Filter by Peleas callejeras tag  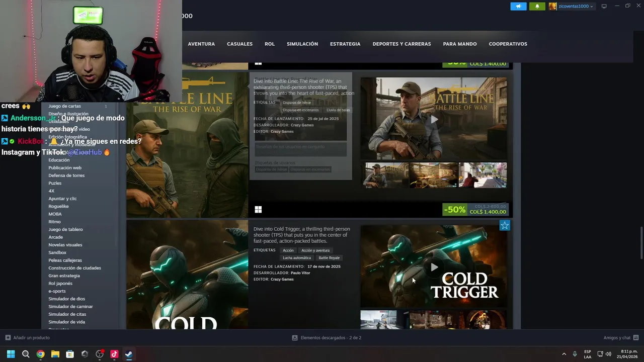pos(65,260)
